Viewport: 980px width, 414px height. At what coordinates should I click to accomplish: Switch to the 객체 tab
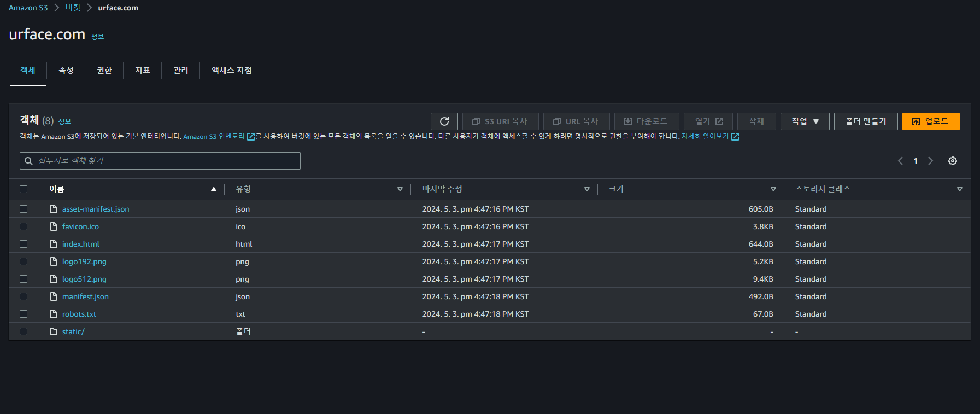(x=28, y=70)
